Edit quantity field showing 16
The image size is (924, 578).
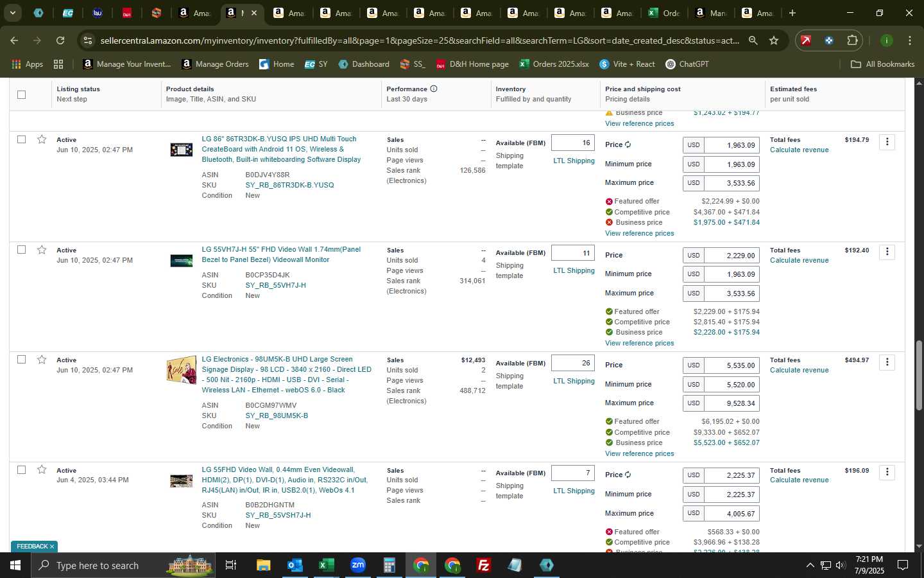point(572,143)
